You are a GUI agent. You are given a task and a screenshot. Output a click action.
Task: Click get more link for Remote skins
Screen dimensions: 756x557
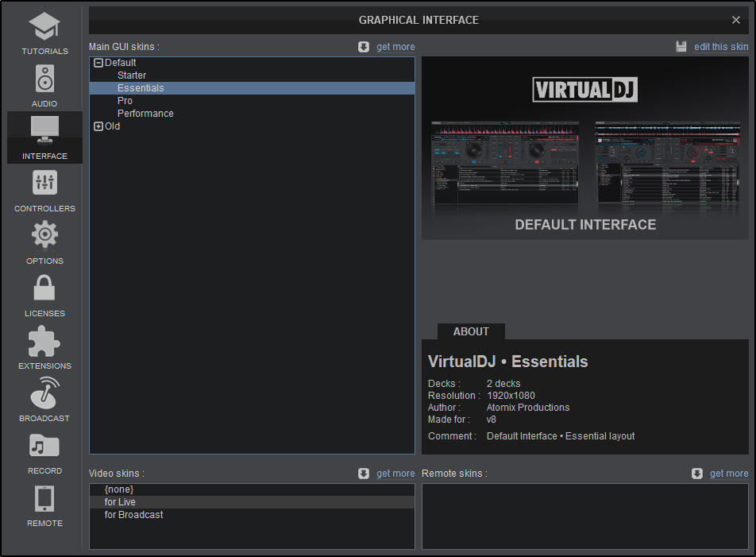click(729, 474)
